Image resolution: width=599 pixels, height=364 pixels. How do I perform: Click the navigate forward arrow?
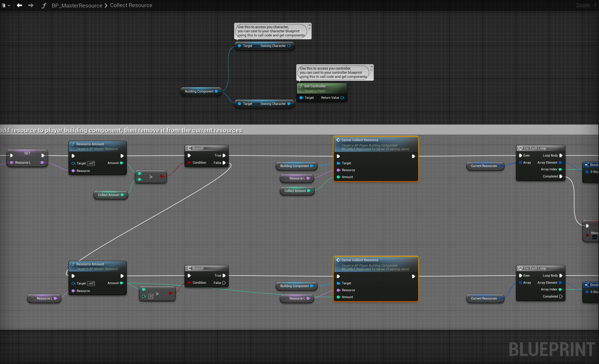coord(31,5)
